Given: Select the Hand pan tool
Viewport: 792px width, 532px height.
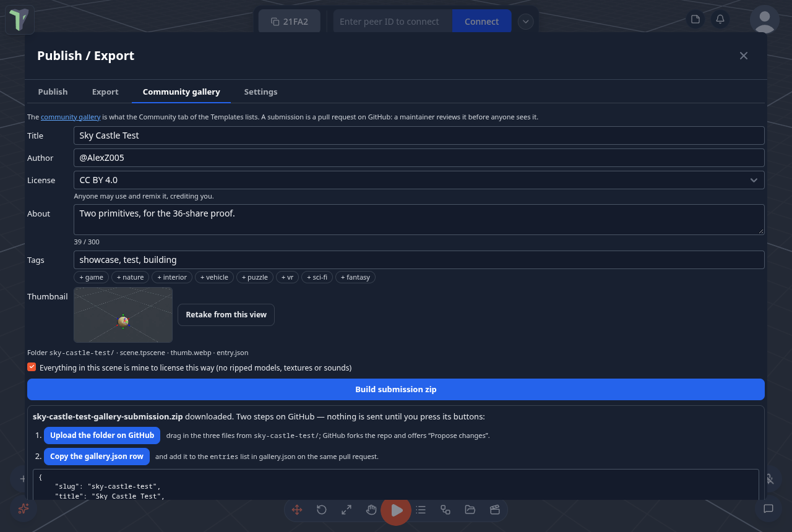Looking at the screenshot, I should 371,510.
